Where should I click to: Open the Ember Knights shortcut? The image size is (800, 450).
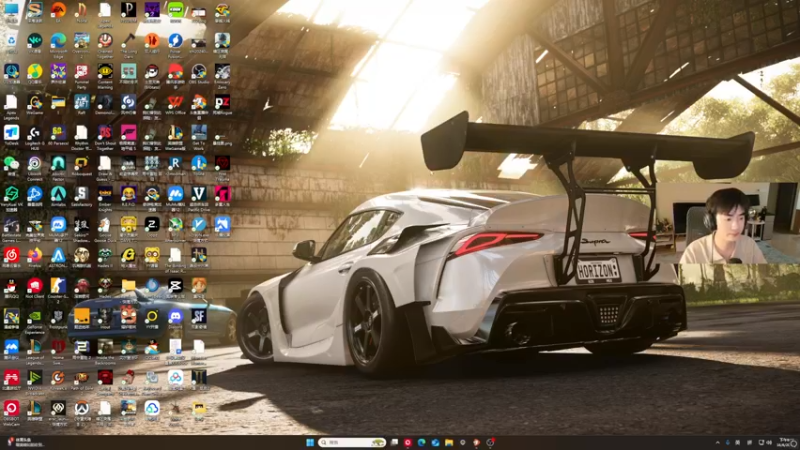coord(105,194)
